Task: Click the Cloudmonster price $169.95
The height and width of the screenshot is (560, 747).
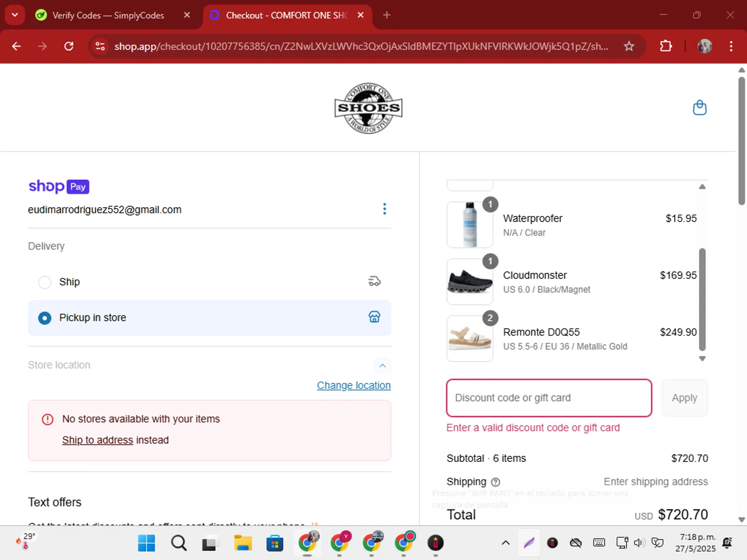Action: pyautogui.click(x=678, y=275)
